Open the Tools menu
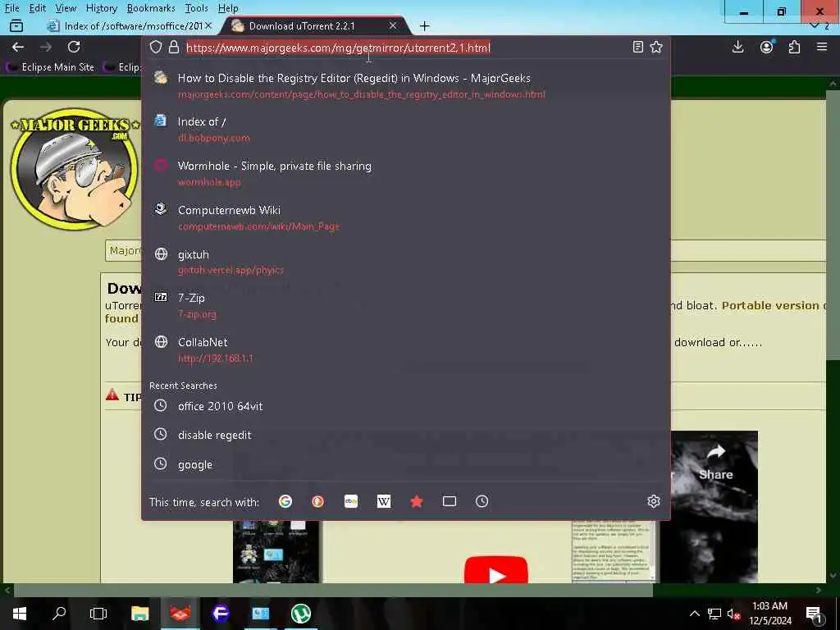Image resolution: width=840 pixels, height=630 pixels. (196, 8)
